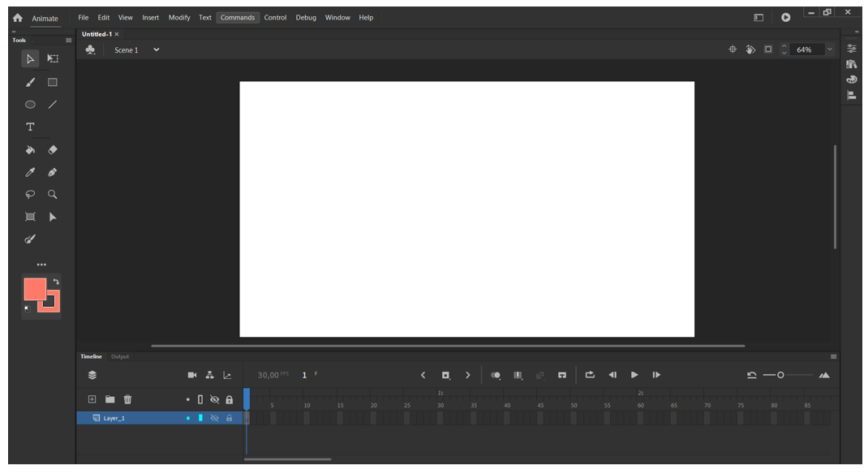Open the Window menu
Screen dimensions: 868x474
pyautogui.click(x=337, y=18)
